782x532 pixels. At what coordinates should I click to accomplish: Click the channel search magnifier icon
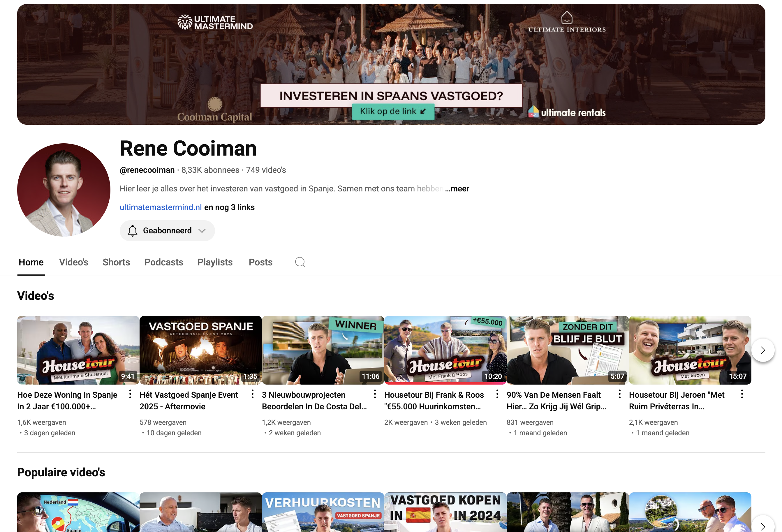300,262
